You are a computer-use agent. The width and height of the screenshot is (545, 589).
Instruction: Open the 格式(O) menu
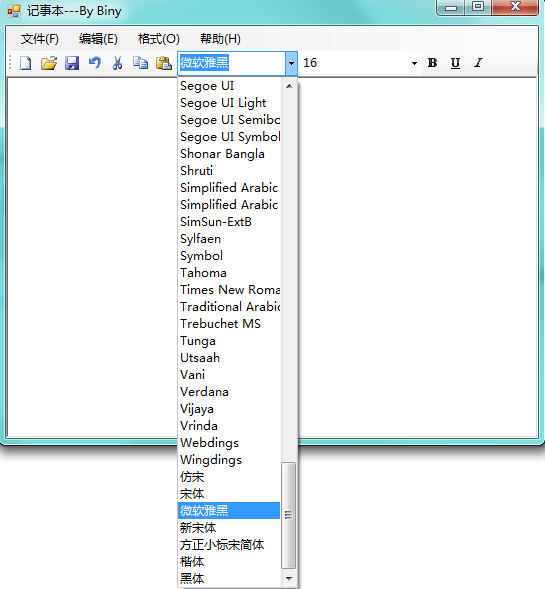point(159,39)
